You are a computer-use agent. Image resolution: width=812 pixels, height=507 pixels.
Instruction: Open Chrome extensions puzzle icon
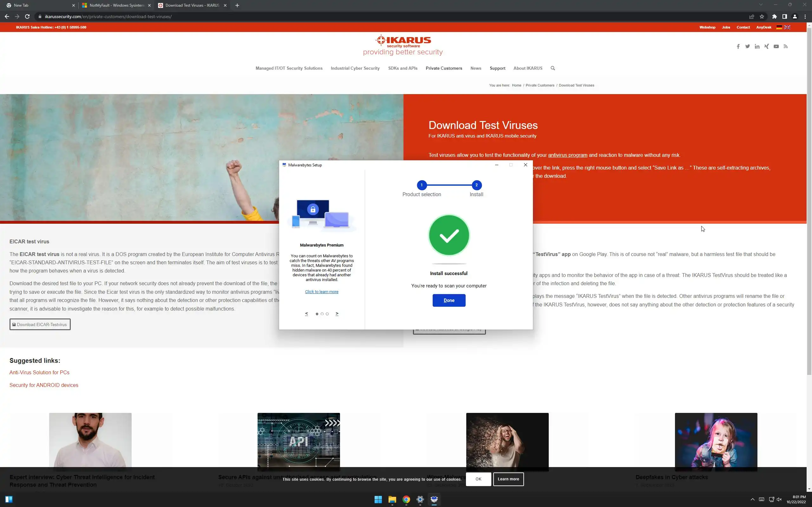(x=775, y=16)
